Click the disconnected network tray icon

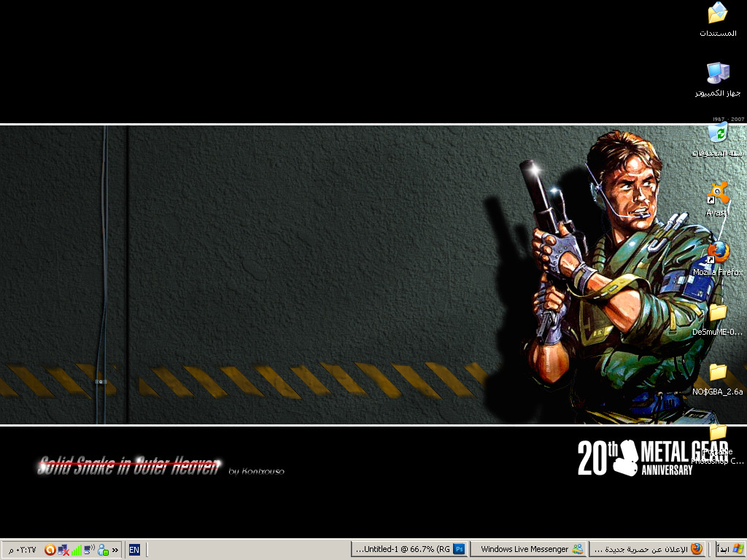click(63, 550)
